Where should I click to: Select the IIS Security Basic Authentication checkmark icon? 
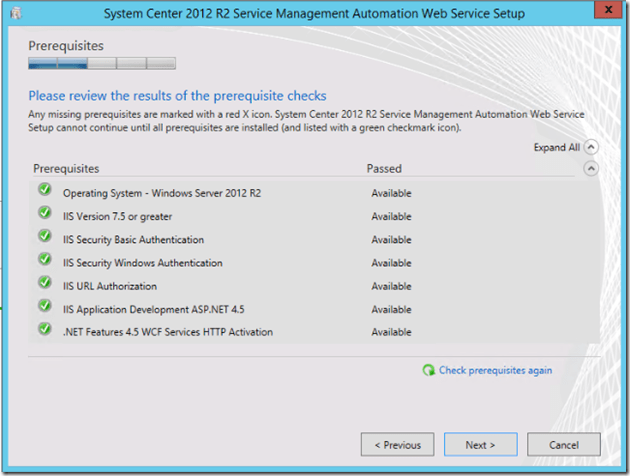pos(44,236)
